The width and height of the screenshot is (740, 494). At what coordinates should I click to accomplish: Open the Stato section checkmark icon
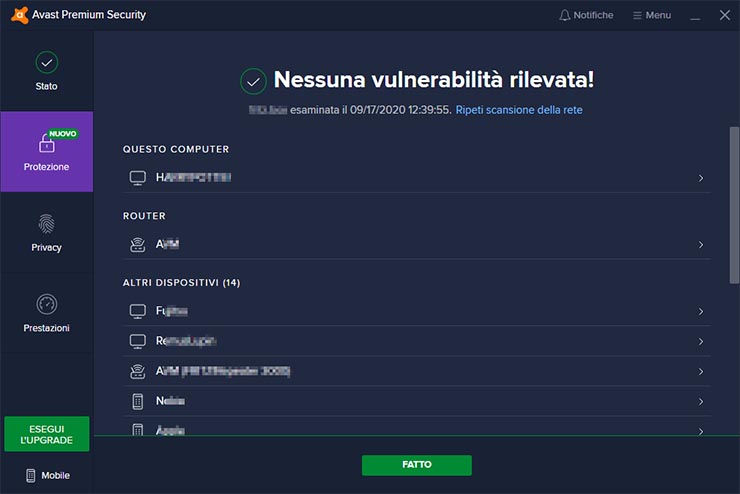pyautogui.click(x=46, y=63)
